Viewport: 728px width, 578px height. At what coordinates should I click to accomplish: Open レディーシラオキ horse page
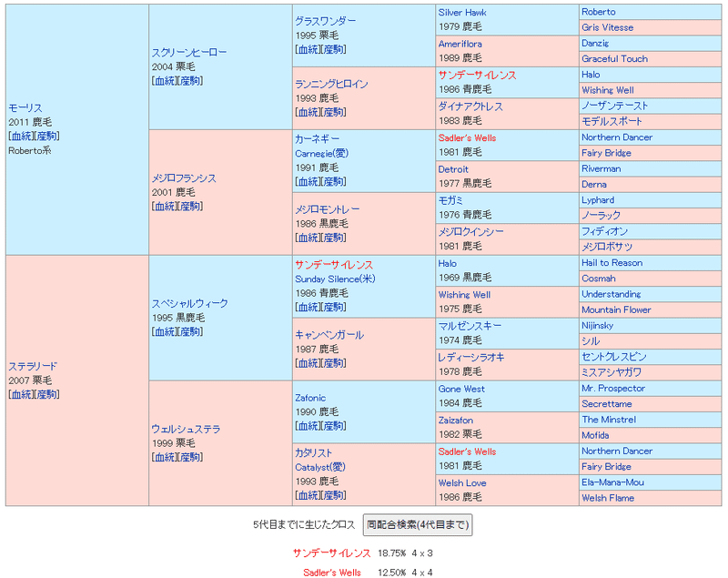click(x=470, y=357)
